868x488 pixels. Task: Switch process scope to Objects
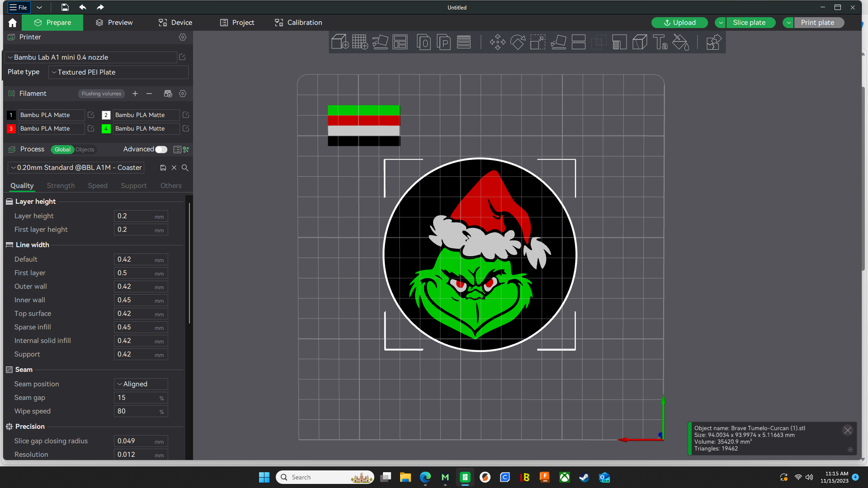click(85, 150)
